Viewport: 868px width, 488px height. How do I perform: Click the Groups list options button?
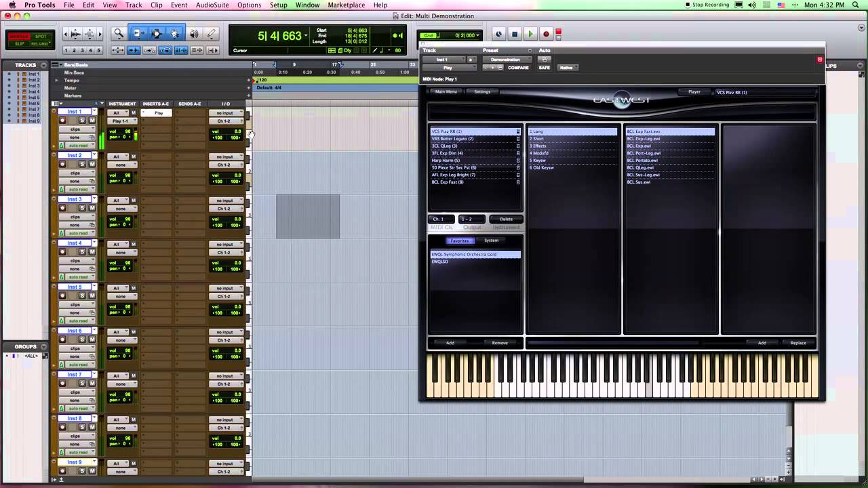[44, 346]
